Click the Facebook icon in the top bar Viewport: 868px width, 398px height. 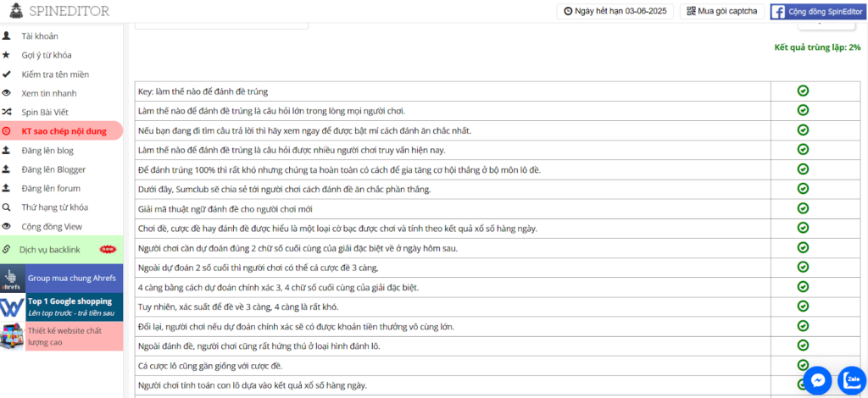(777, 12)
